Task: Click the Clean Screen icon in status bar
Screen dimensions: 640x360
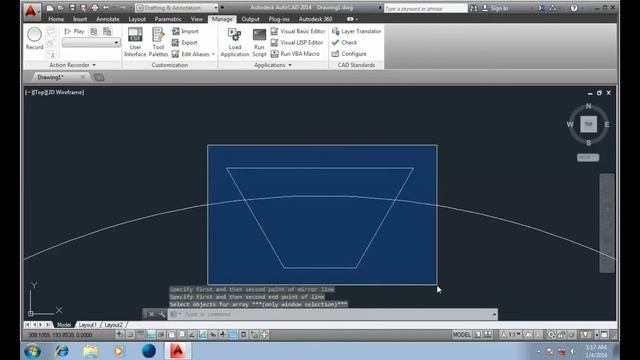Action: tap(604, 335)
